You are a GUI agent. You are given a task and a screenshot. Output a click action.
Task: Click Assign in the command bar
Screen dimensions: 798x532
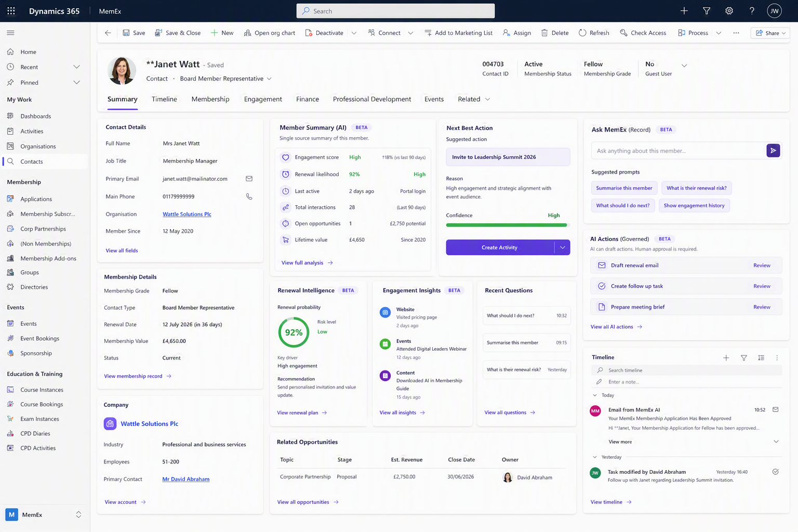(x=517, y=33)
